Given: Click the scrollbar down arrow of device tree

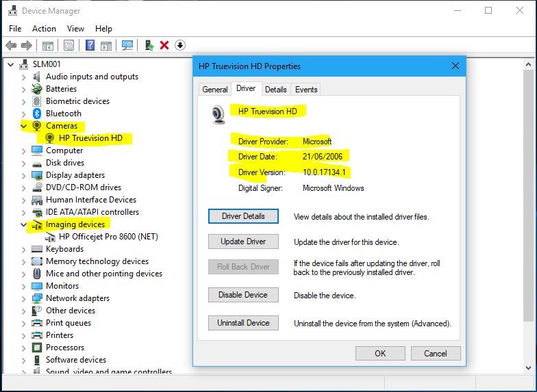Looking at the screenshot, I should click(x=528, y=368).
